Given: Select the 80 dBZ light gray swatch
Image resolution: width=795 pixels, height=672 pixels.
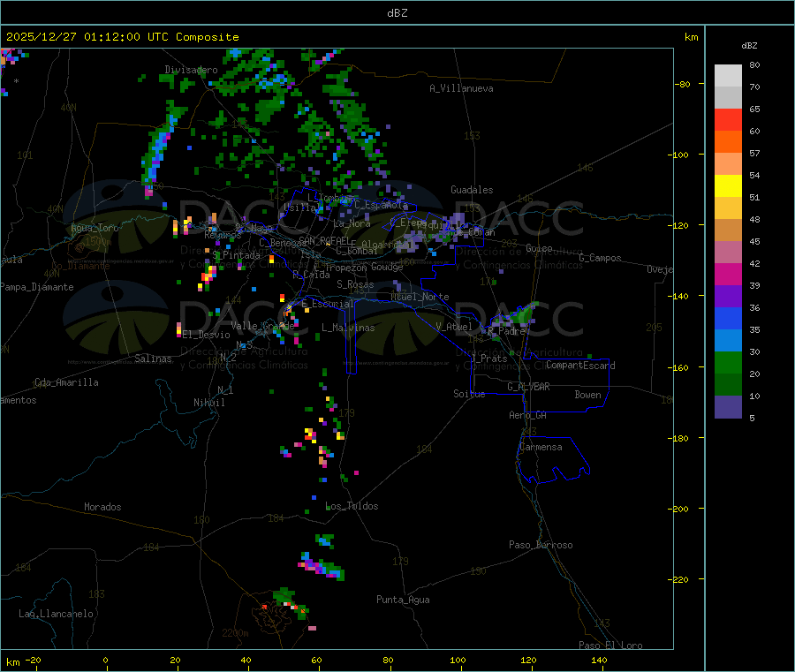Looking at the screenshot, I should point(728,76).
